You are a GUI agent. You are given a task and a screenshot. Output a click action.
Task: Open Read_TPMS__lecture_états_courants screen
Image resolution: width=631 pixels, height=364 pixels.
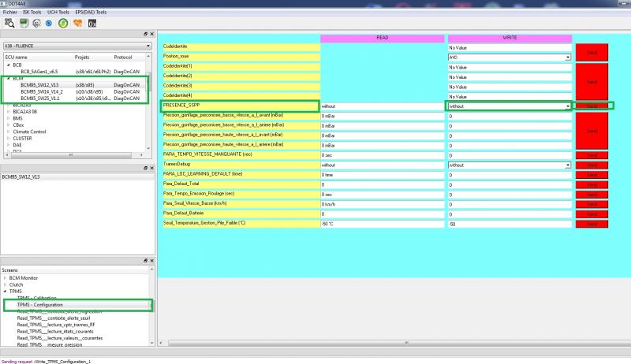54,332
